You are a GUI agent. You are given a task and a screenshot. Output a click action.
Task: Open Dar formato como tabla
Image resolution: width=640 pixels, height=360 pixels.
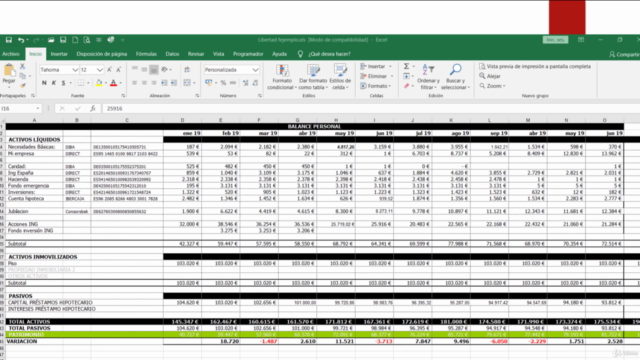click(313, 77)
